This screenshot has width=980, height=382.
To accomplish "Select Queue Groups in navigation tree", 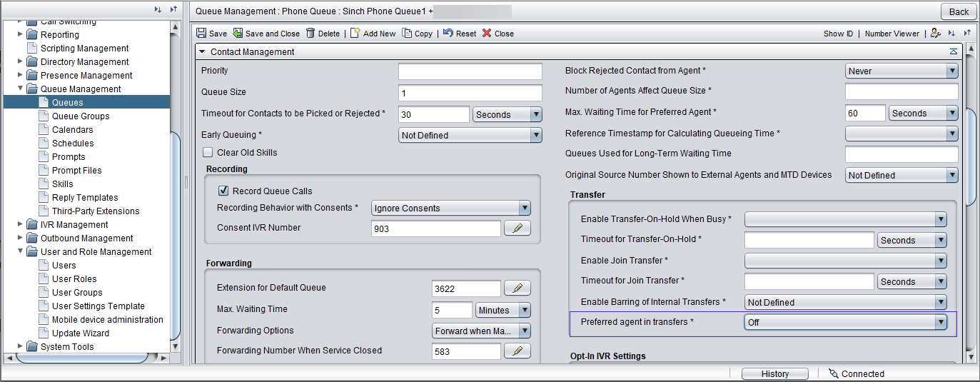I will (81, 116).
